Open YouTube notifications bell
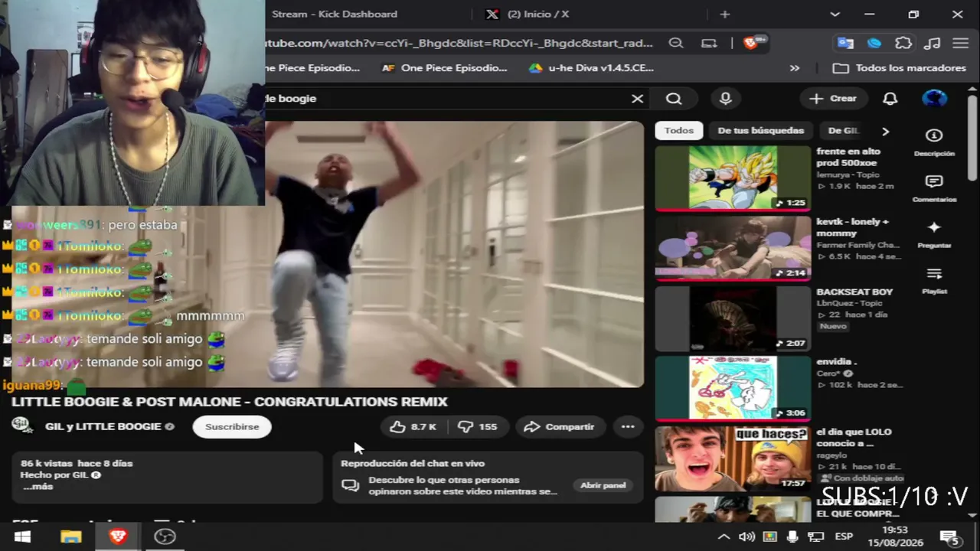 890,99
